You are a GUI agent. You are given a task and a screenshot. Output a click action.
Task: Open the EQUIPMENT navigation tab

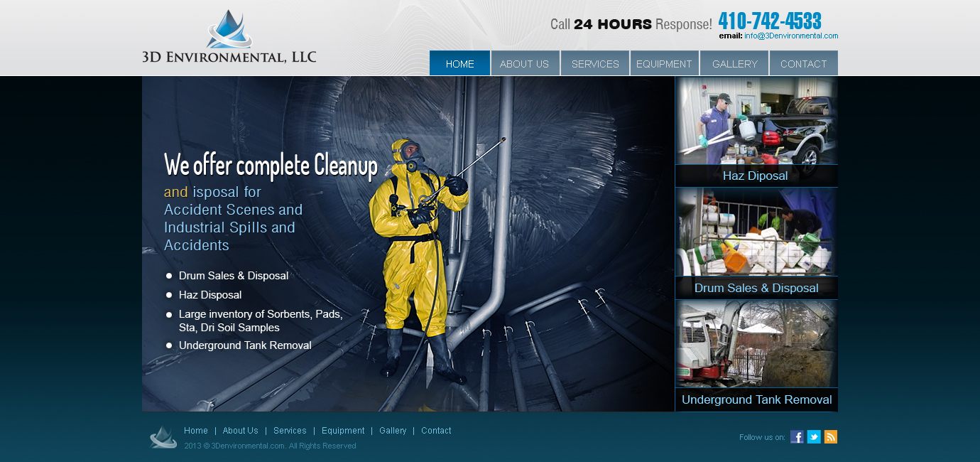coord(664,63)
